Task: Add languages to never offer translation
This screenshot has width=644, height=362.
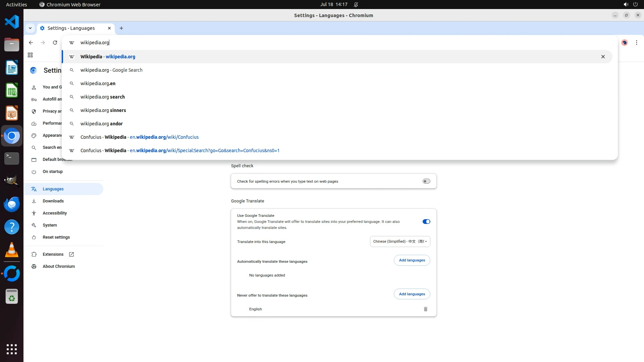Action: click(x=412, y=294)
